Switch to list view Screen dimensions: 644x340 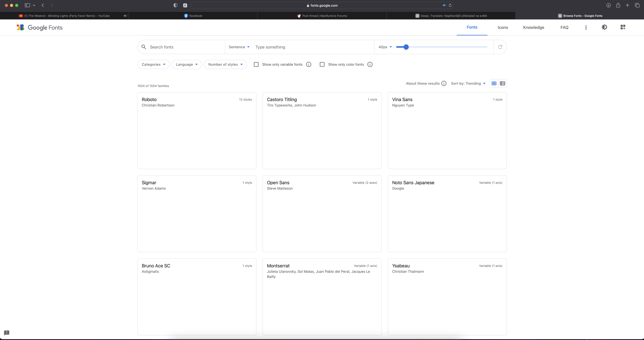[x=502, y=83]
